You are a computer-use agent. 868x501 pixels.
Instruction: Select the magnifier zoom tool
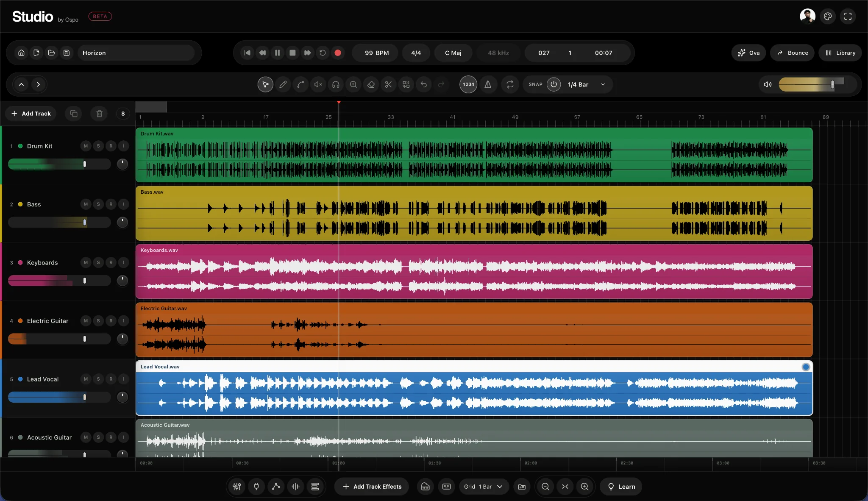353,84
